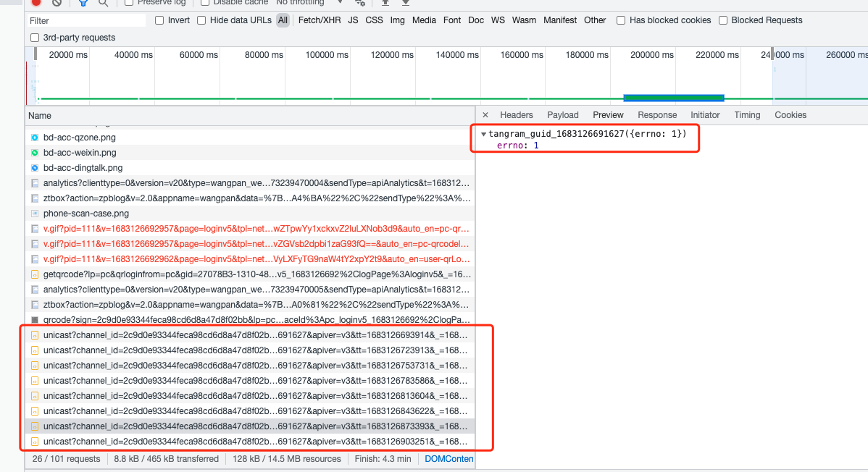Select analytics request ending 73239470004
This screenshot has width=868, height=472.
[250, 183]
